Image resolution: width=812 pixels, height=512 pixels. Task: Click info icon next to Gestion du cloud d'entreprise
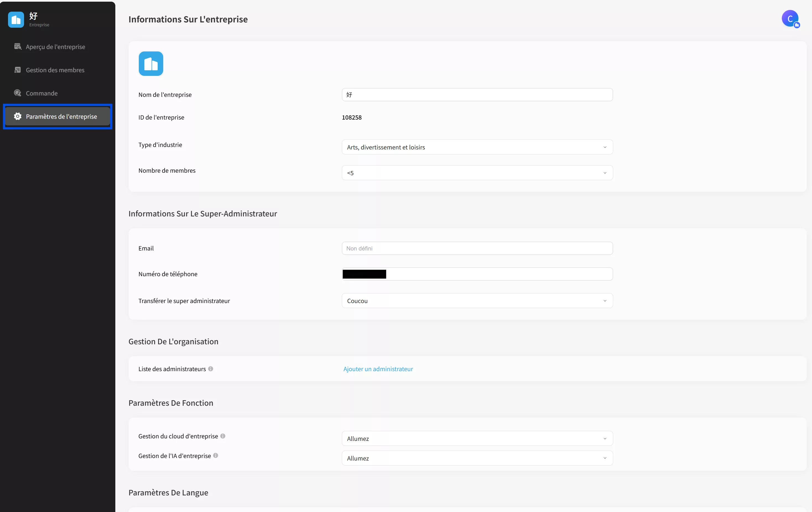coord(223,436)
